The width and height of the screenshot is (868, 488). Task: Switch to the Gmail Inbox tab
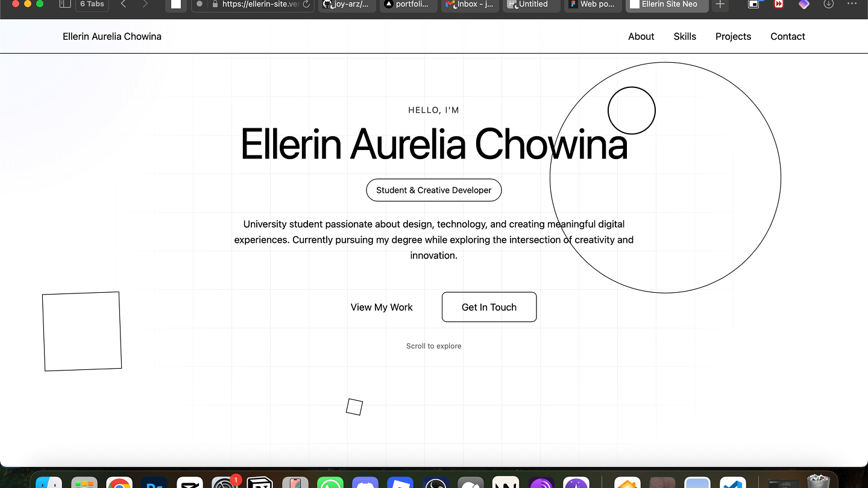470,4
